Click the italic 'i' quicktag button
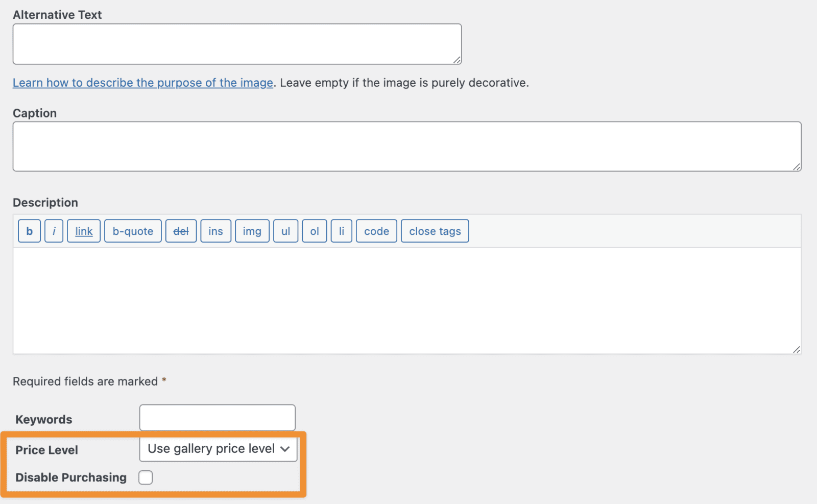This screenshot has height=504, width=817. [54, 231]
